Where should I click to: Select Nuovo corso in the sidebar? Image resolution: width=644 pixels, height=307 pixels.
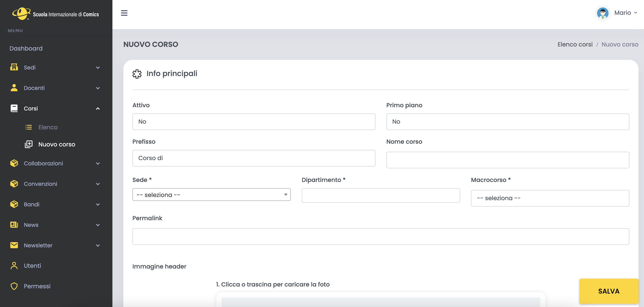click(x=57, y=144)
